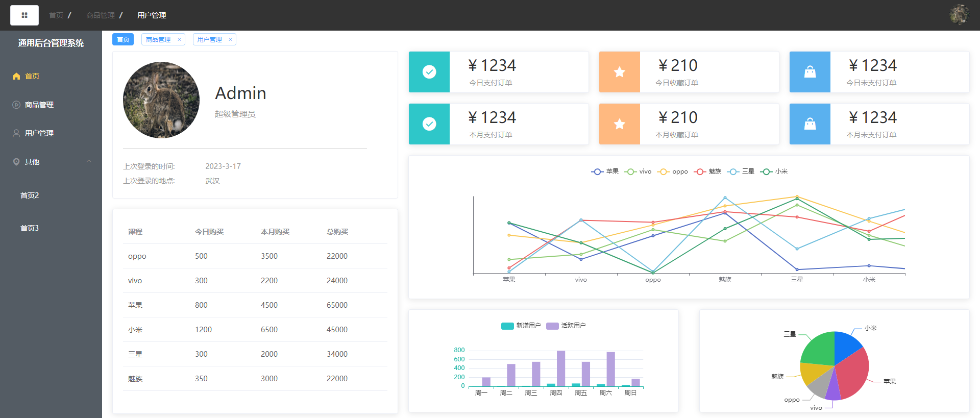This screenshot has width=980, height=418.
Task: Collapse the 其他 submenu arrow
Action: click(89, 161)
